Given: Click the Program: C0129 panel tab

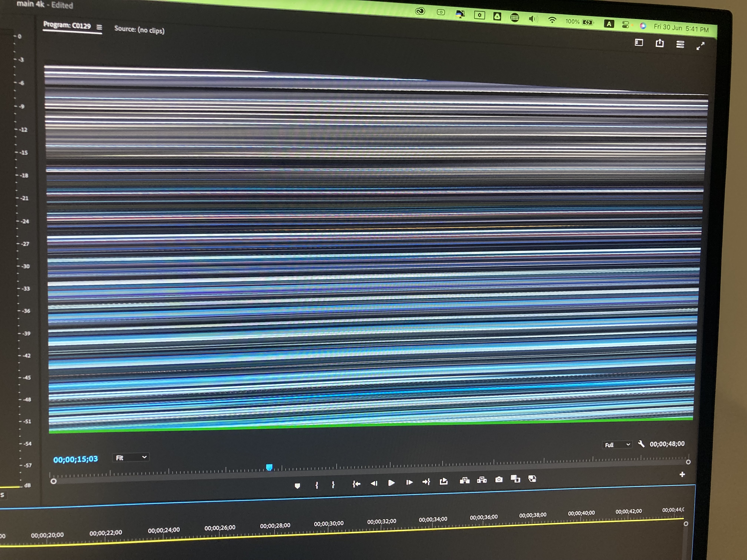Looking at the screenshot, I should point(67,25).
